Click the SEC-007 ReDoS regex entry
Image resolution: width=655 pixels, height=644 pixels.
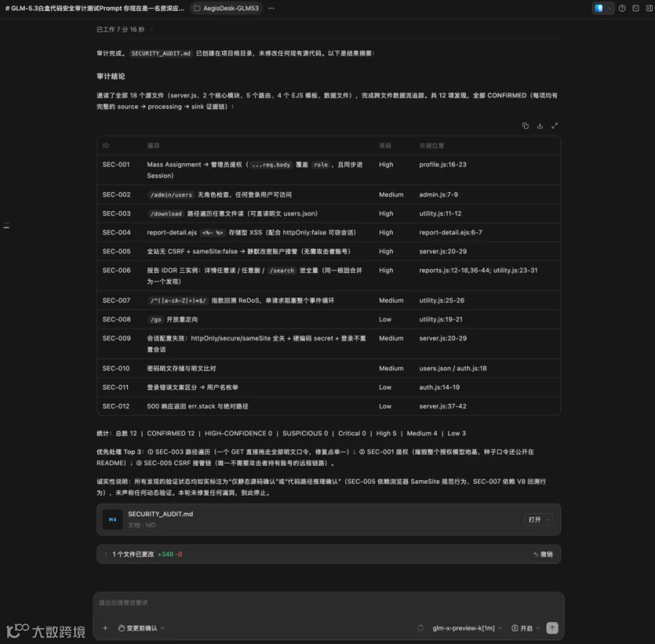pos(241,301)
